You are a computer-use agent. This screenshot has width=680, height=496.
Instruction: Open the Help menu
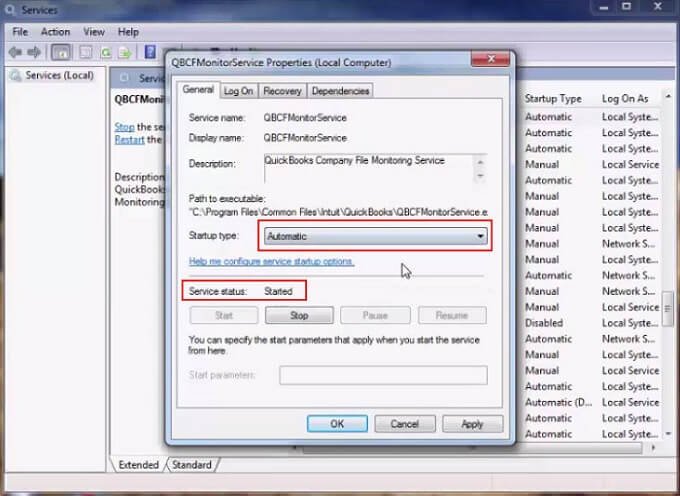tap(128, 32)
